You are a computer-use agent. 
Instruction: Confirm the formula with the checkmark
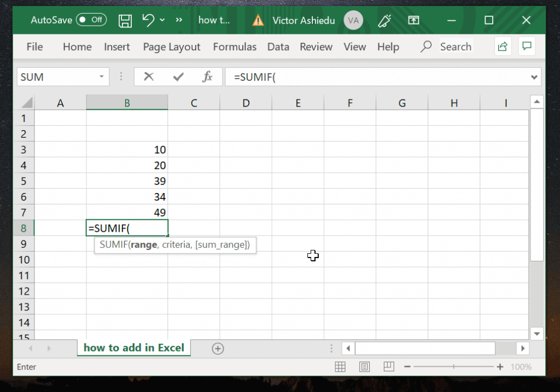(x=178, y=77)
